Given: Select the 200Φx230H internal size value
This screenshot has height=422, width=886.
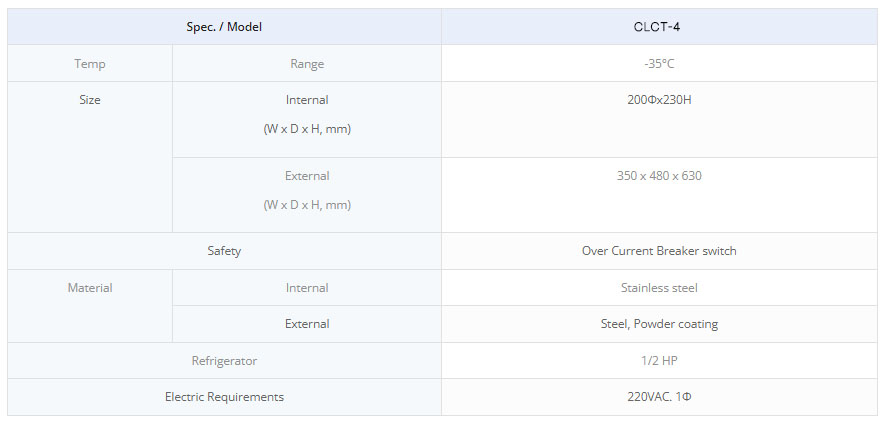Looking at the screenshot, I should 659,100.
